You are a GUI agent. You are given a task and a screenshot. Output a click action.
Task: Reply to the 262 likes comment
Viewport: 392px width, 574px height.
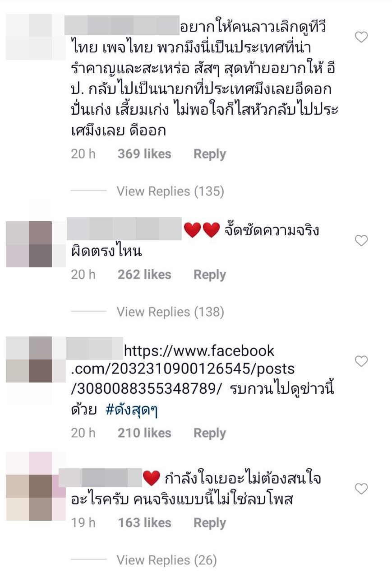pos(210,275)
